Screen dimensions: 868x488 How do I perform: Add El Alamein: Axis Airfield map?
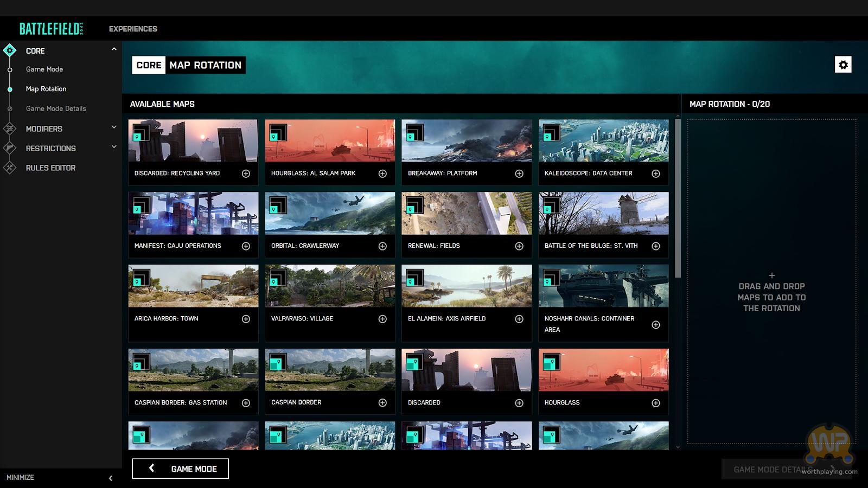(x=519, y=319)
